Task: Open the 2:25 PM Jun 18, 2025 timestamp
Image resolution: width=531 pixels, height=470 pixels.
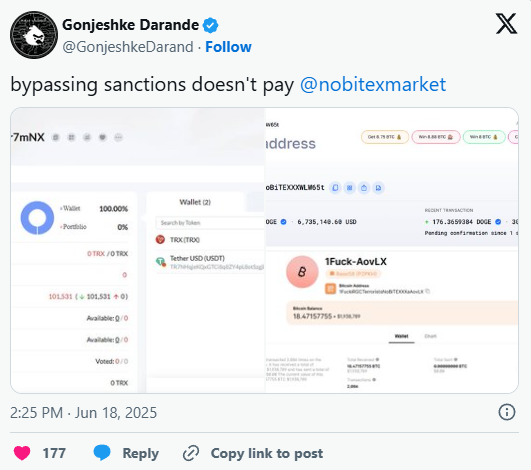Action: pos(83,413)
